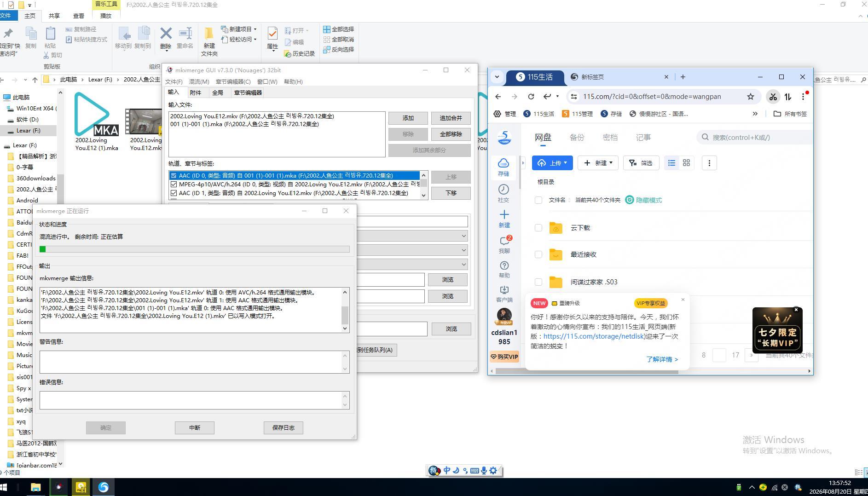Tick the 最近接收 folder checkbox
868x496 pixels.
click(538, 254)
